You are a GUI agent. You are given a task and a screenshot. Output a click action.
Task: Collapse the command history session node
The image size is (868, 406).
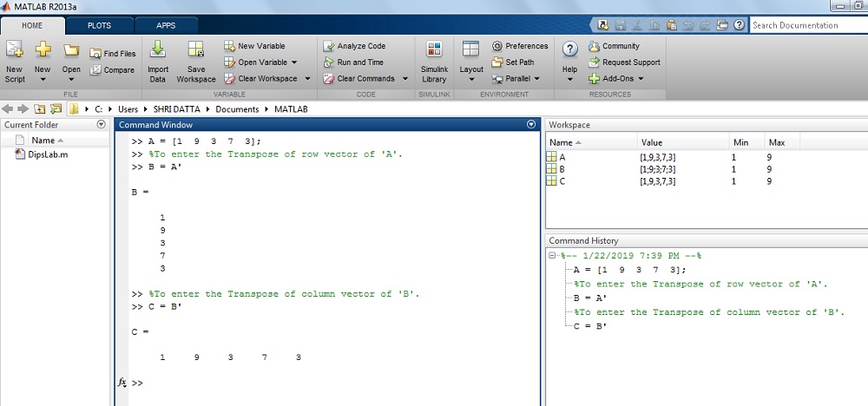pyautogui.click(x=553, y=256)
